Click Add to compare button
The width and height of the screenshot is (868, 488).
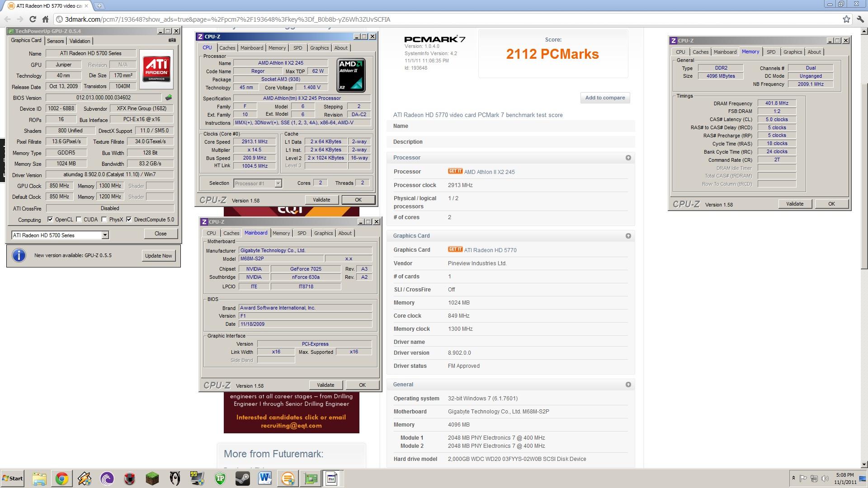tap(605, 98)
